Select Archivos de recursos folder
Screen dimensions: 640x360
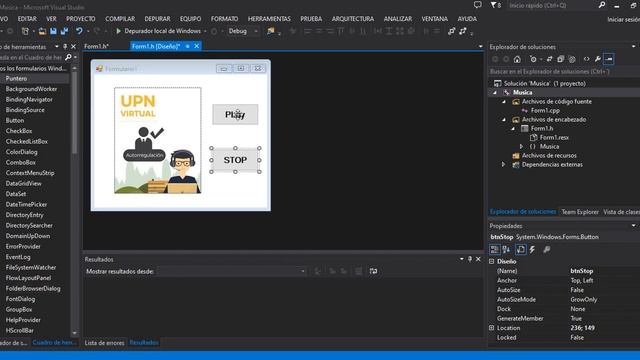(x=549, y=156)
